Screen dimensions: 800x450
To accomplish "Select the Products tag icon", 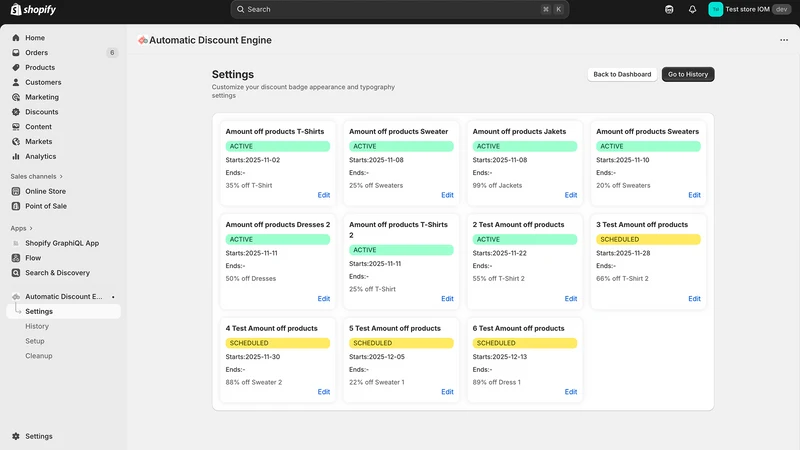I will click(x=16, y=67).
